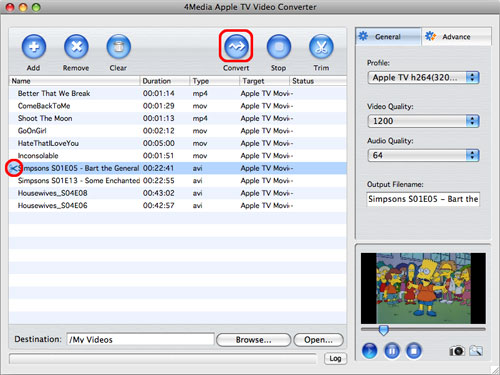Screen dimensions: 500x375
Task: Click the Simpsons preview video thumbnail
Action: [x=423, y=288]
